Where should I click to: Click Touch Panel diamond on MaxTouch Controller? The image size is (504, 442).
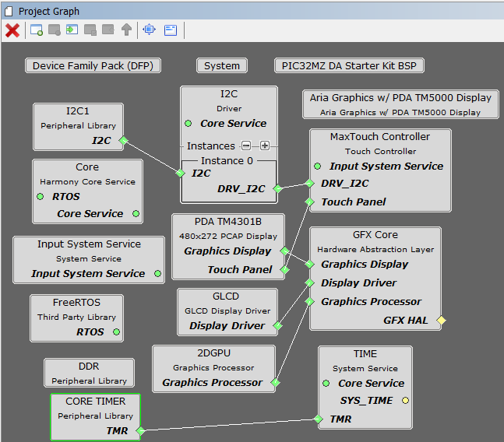click(309, 202)
